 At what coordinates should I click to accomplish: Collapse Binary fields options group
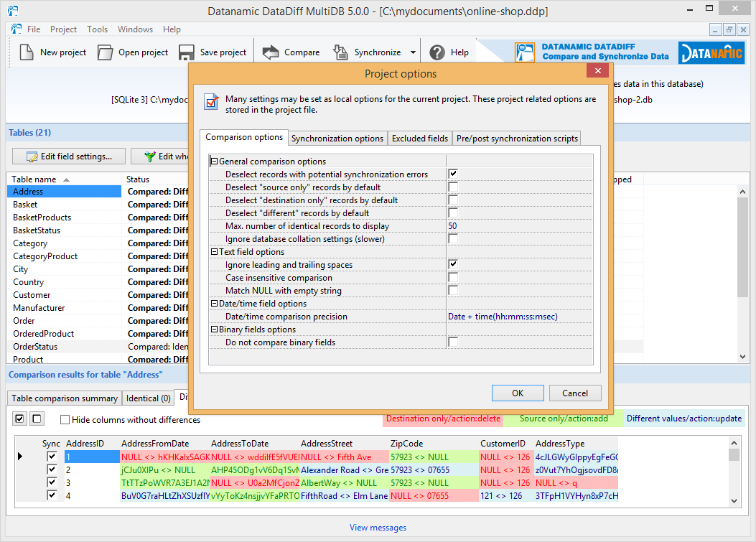pyautogui.click(x=215, y=330)
